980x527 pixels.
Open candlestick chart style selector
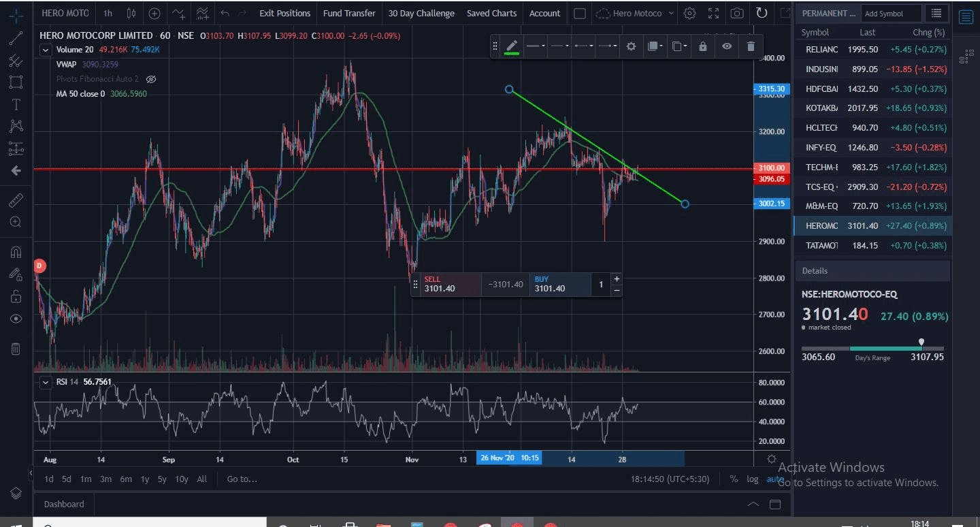pos(131,13)
